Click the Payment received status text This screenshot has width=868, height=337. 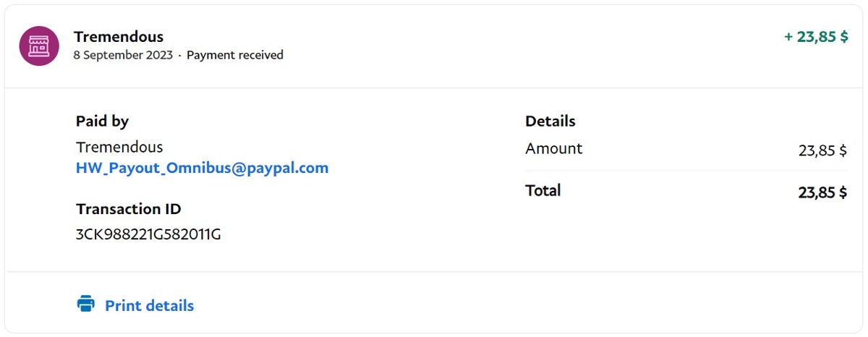click(235, 55)
